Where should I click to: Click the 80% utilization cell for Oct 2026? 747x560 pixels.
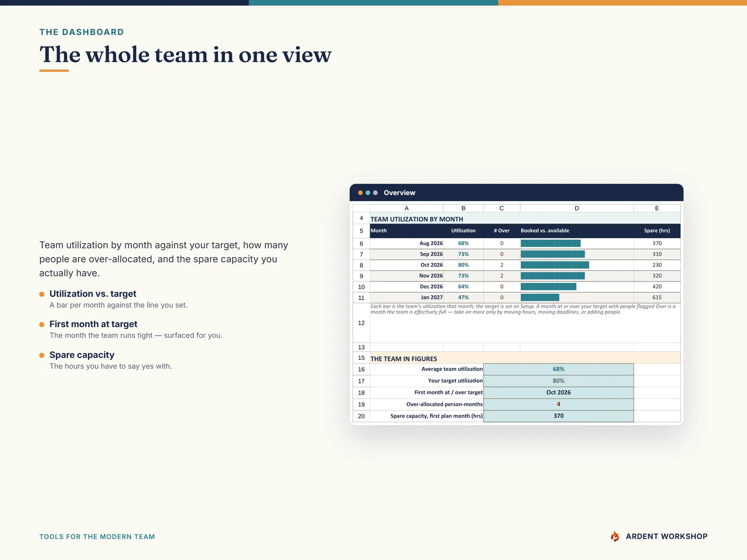click(x=463, y=265)
